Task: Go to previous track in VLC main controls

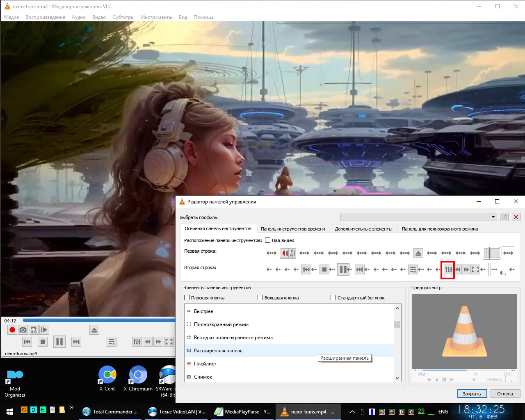Action: click(27, 342)
